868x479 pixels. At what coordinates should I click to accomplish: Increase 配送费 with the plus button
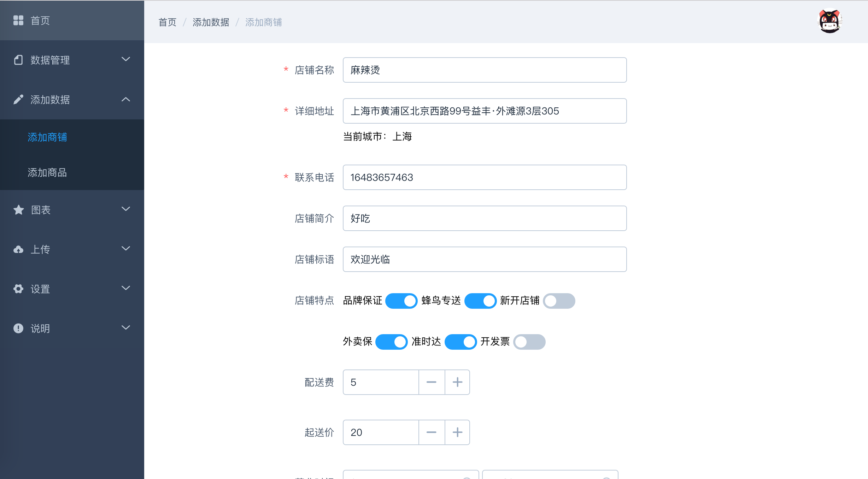pos(457,382)
